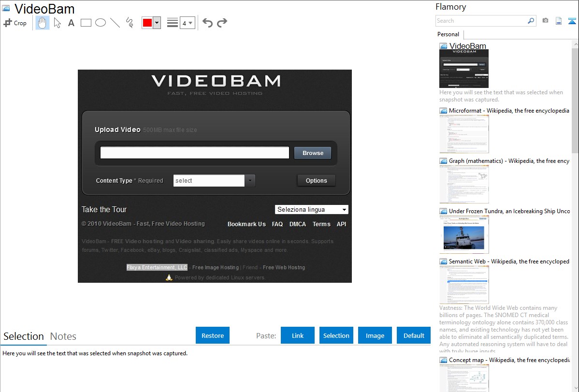The height and width of the screenshot is (392, 579).
Task: Activate the hand pan tool
Action: (x=43, y=23)
